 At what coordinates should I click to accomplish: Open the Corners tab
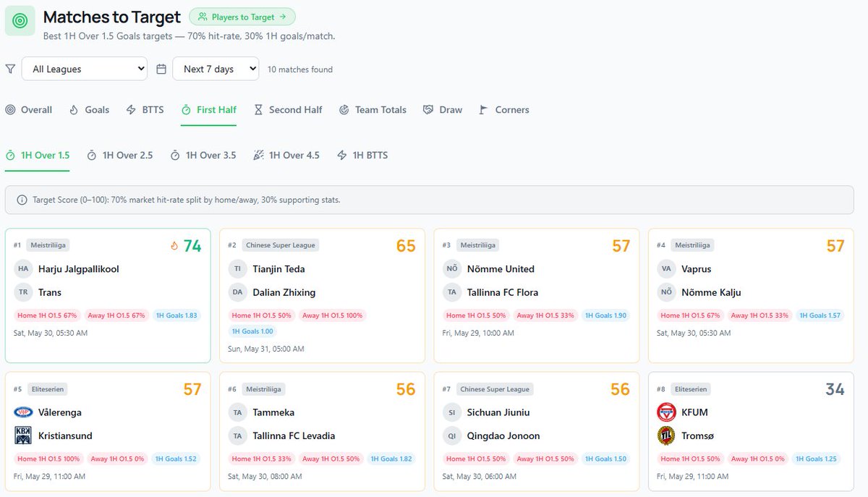(504, 110)
